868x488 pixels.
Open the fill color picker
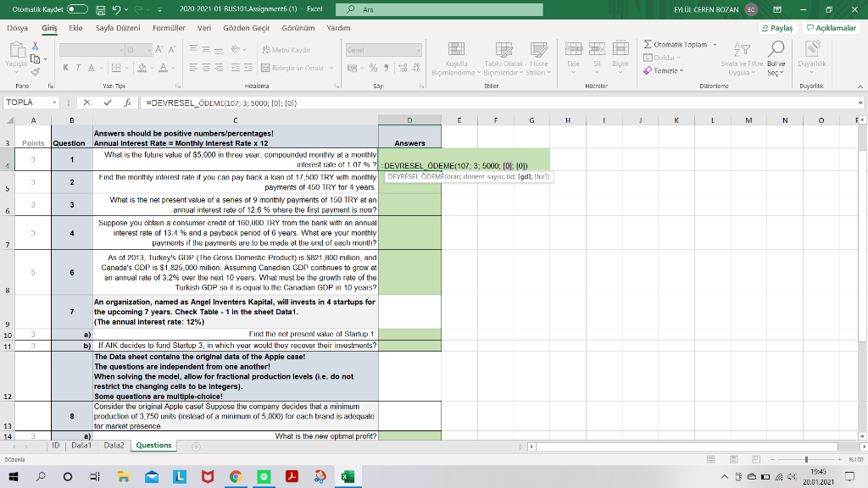point(142,68)
